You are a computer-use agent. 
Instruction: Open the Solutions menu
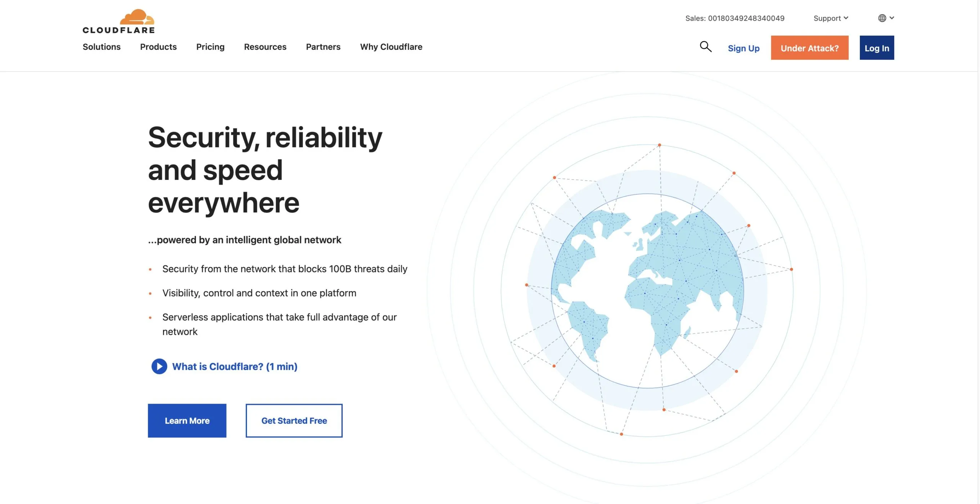tap(101, 47)
